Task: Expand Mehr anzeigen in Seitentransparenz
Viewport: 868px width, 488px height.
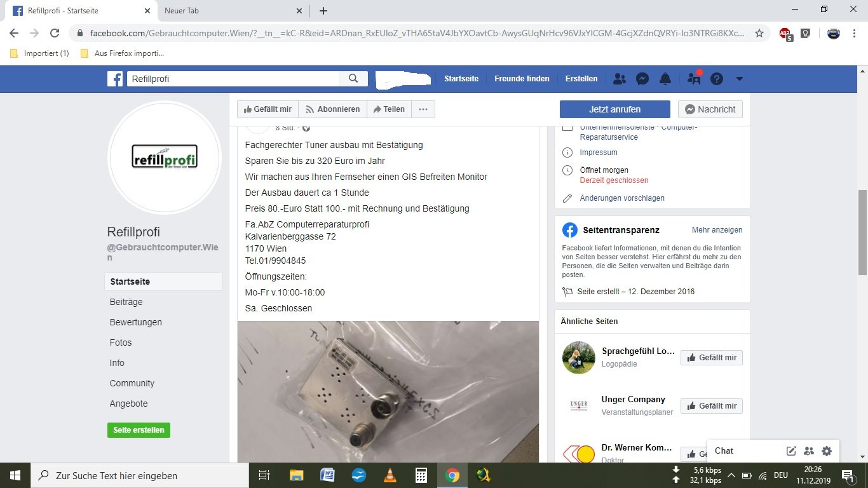Action: 717,230
